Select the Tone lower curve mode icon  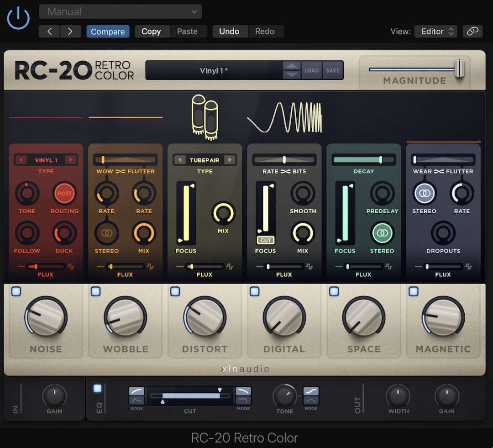[311, 400]
